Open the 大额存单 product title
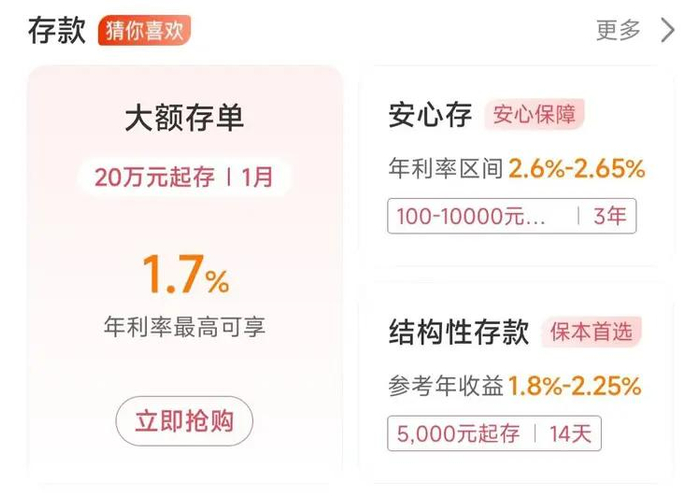Image resolution: width=700 pixels, height=496 pixels. coord(184,118)
